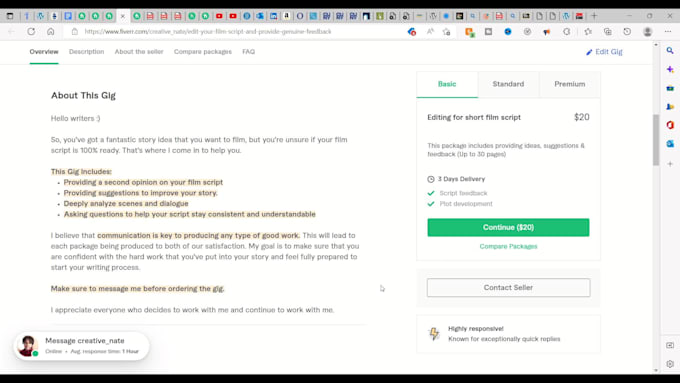Open the tab actions menu button

point(10,16)
